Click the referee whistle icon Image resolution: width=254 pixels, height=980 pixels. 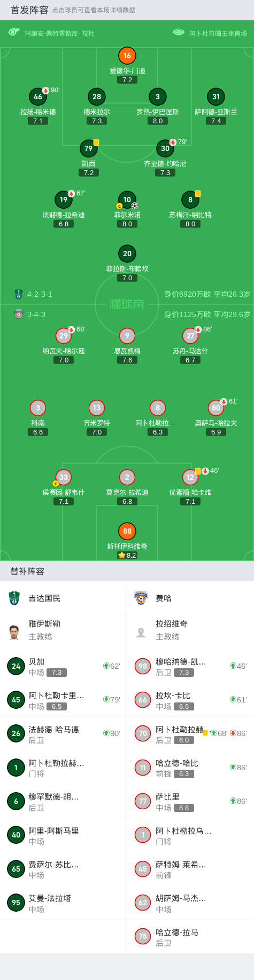click(x=14, y=33)
